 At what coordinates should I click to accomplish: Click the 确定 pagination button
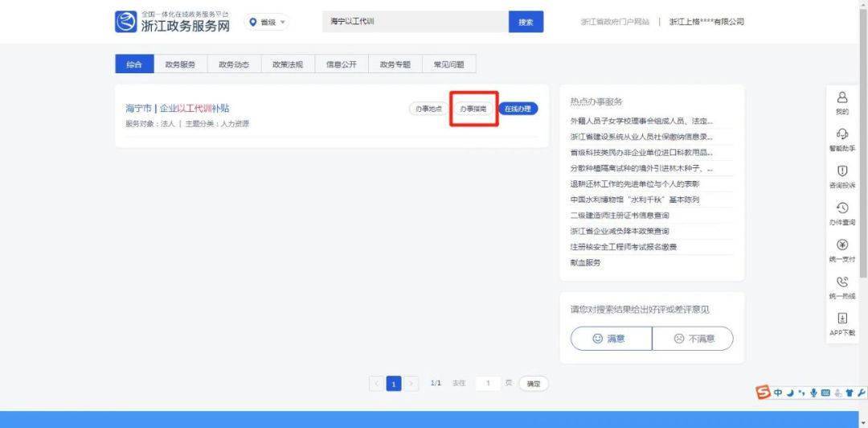click(534, 383)
